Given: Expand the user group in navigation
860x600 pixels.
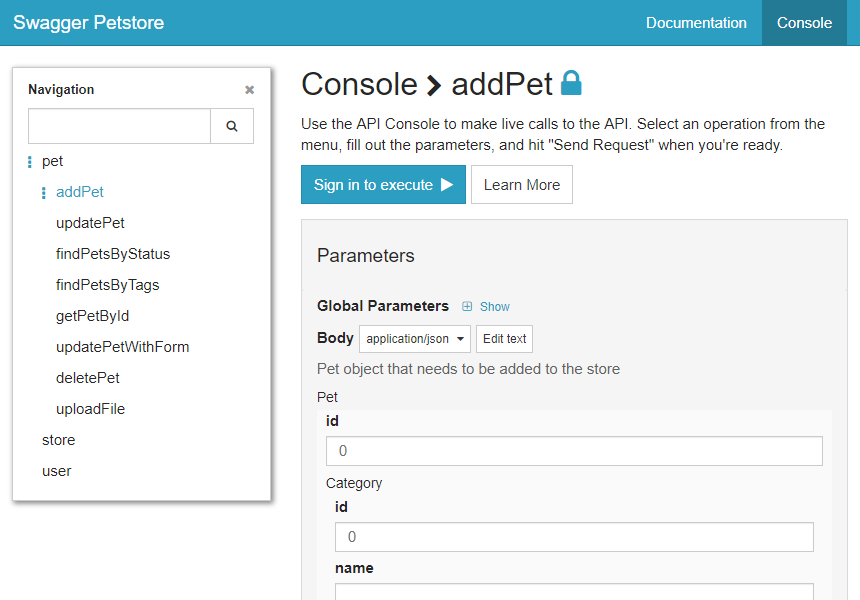Looking at the screenshot, I should pos(57,471).
